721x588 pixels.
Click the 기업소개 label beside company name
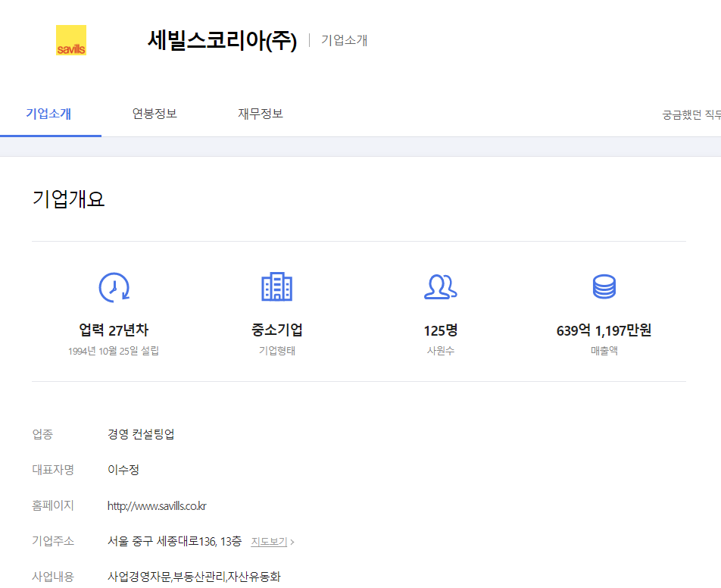tap(344, 40)
